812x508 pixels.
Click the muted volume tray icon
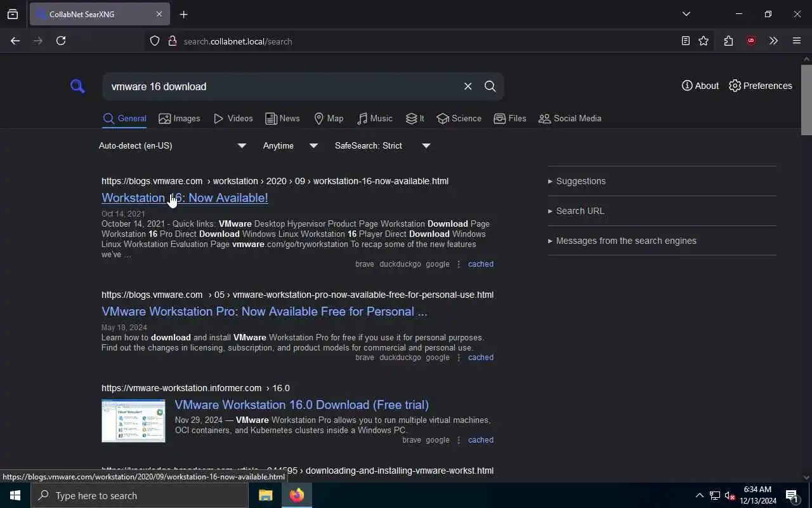click(730, 495)
